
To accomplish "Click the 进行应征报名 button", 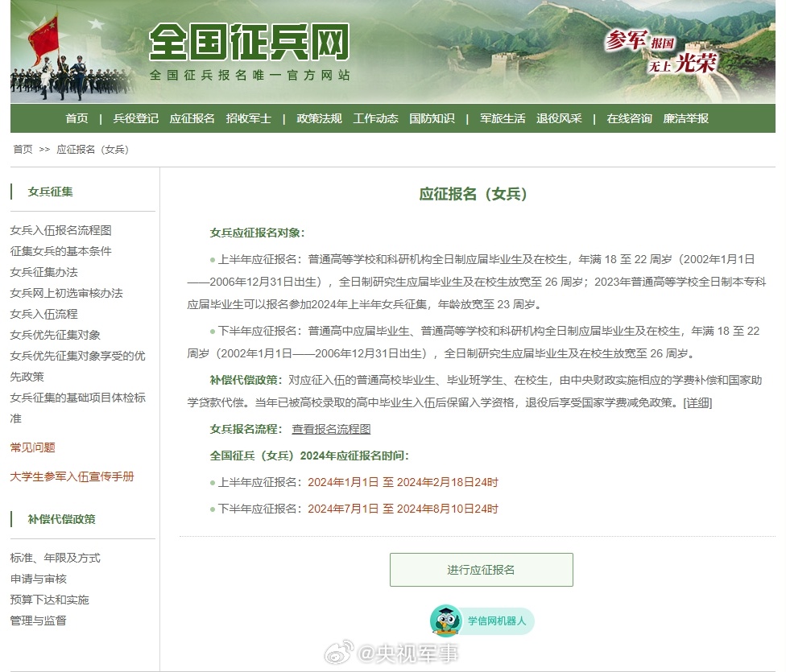I will 481,570.
